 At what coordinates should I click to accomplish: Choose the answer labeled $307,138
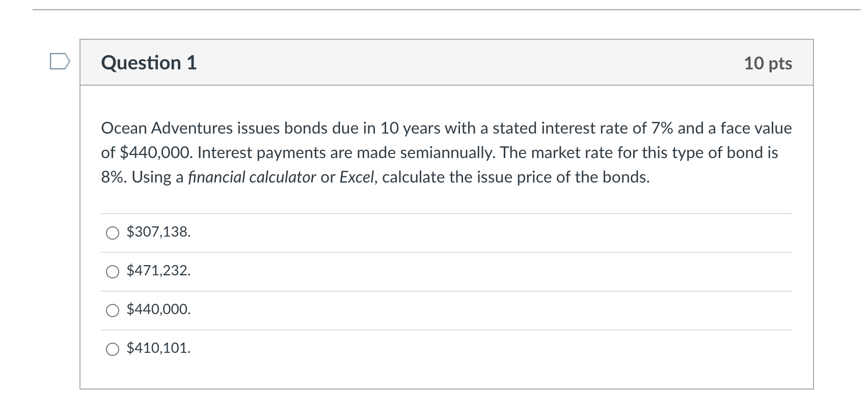(158, 233)
